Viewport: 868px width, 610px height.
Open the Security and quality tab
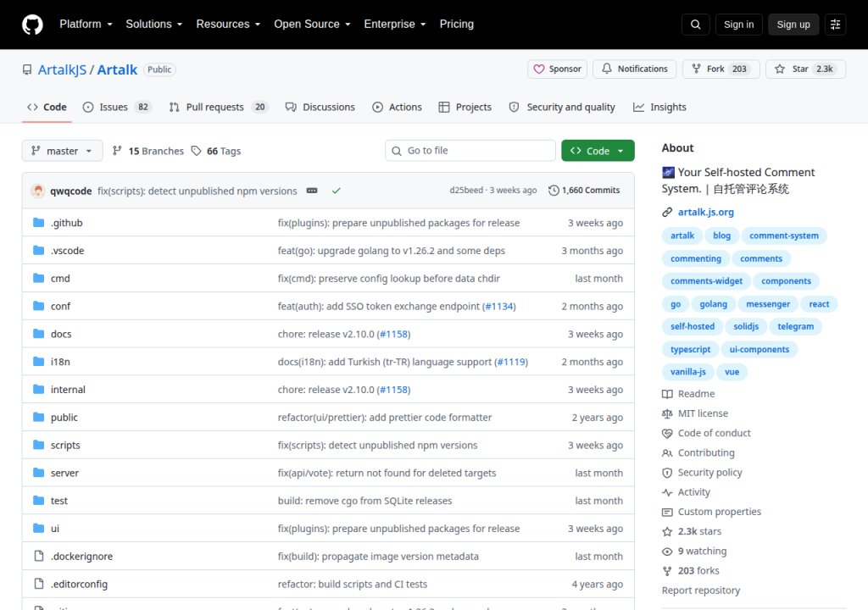[562, 108]
